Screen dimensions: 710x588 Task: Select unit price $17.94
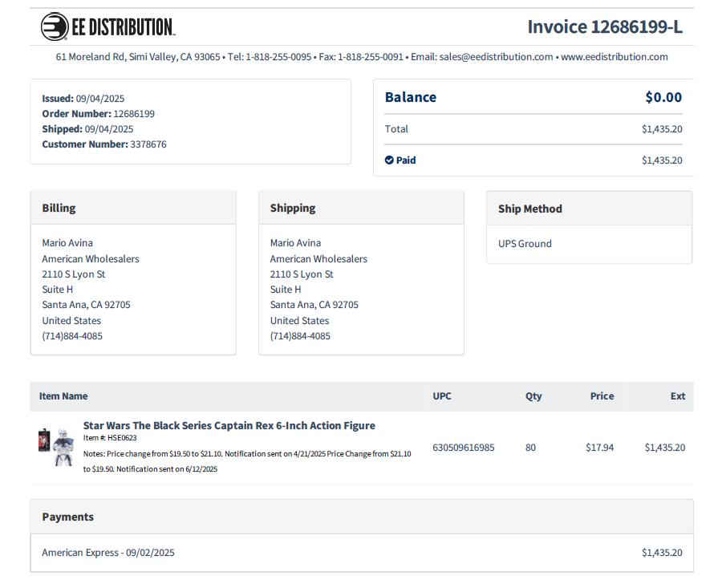(x=599, y=448)
